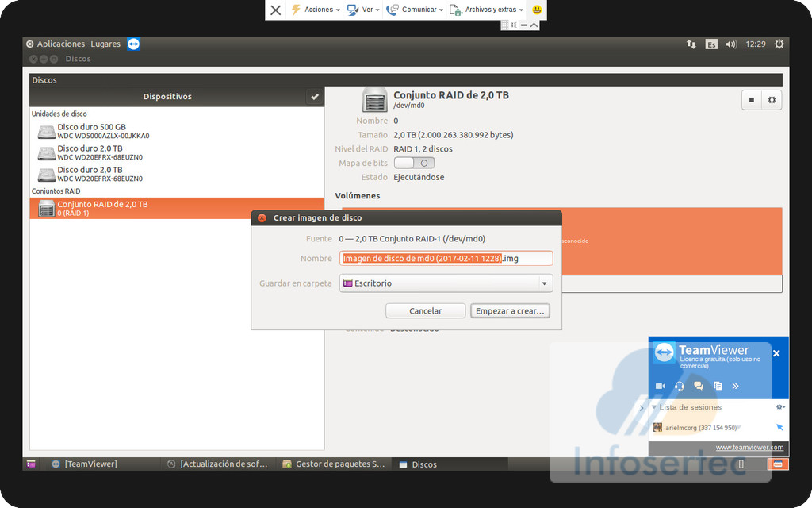Image resolution: width=812 pixels, height=508 pixels.
Task: Open the www.teamviewer.com link
Action: (x=749, y=448)
